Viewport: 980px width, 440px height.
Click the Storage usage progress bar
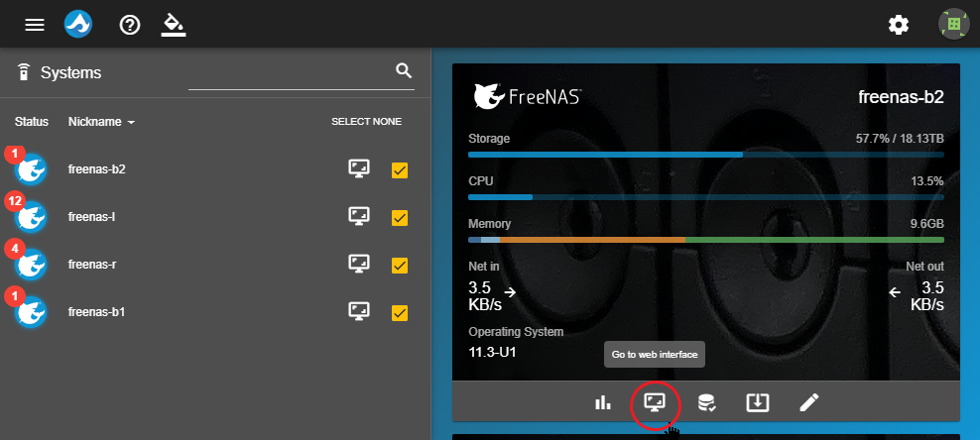click(x=705, y=155)
